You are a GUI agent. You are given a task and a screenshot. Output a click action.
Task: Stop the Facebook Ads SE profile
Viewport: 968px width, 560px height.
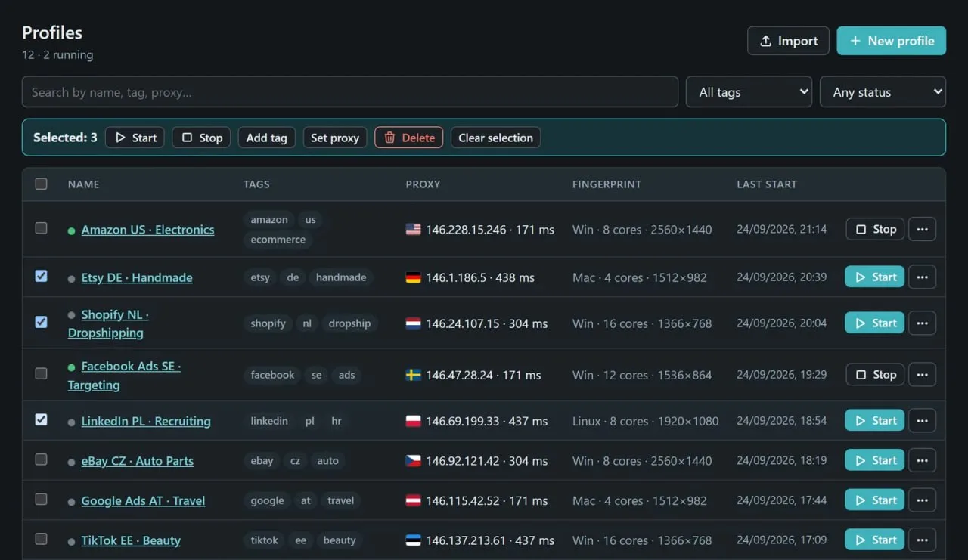875,375
